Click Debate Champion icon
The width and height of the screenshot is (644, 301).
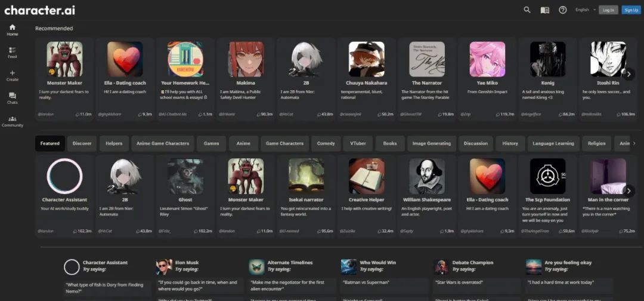(441, 267)
